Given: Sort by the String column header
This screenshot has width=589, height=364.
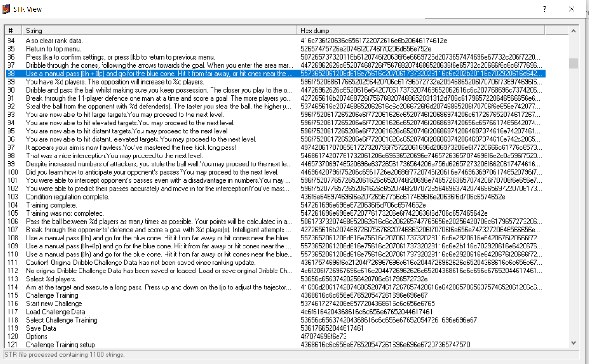Looking at the screenshot, I should click(160, 31).
